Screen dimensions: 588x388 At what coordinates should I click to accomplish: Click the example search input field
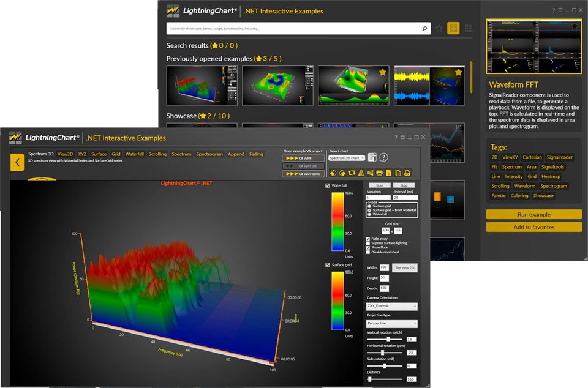click(298, 29)
